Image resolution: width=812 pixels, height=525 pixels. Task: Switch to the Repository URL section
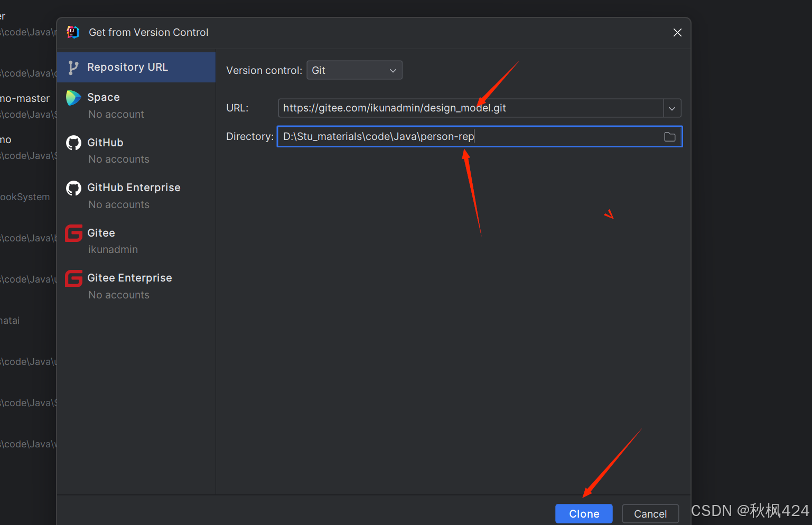tap(127, 67)
